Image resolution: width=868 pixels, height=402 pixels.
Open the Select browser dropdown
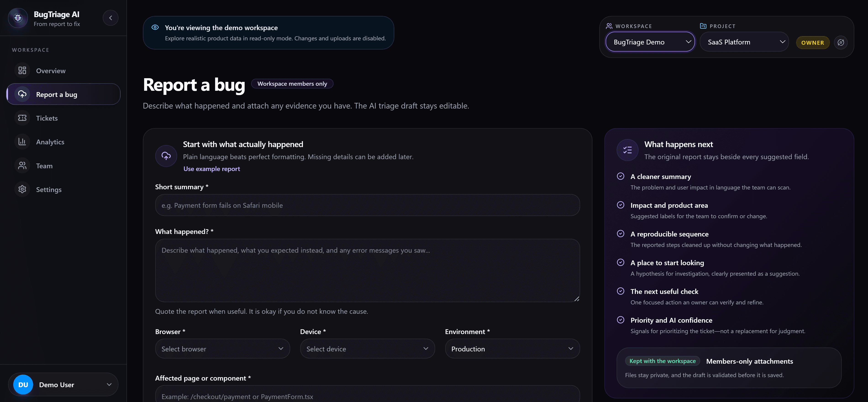coord(222,349)
